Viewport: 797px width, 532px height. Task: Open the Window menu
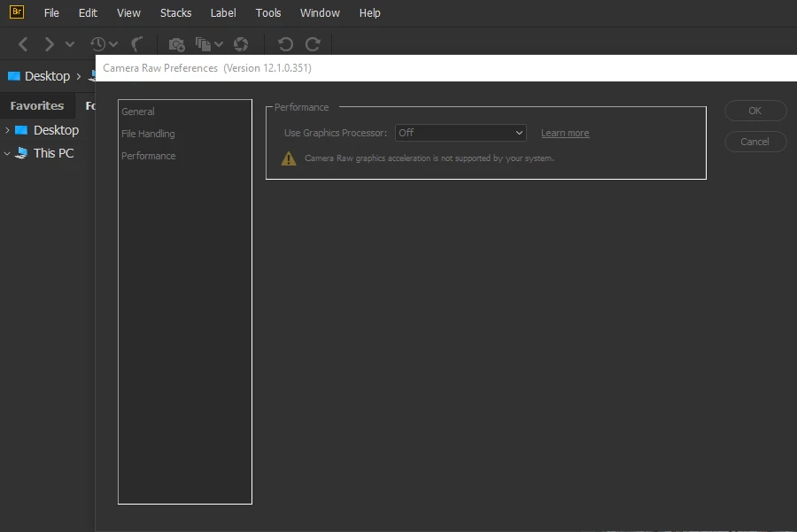pos(320,12)
